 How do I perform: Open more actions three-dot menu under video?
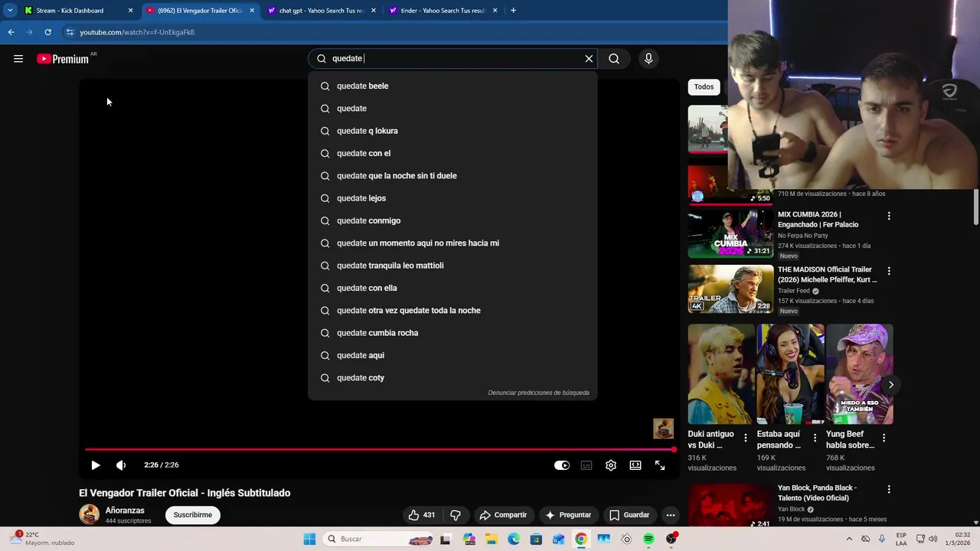pyautogui.click(x=670, y=515)
